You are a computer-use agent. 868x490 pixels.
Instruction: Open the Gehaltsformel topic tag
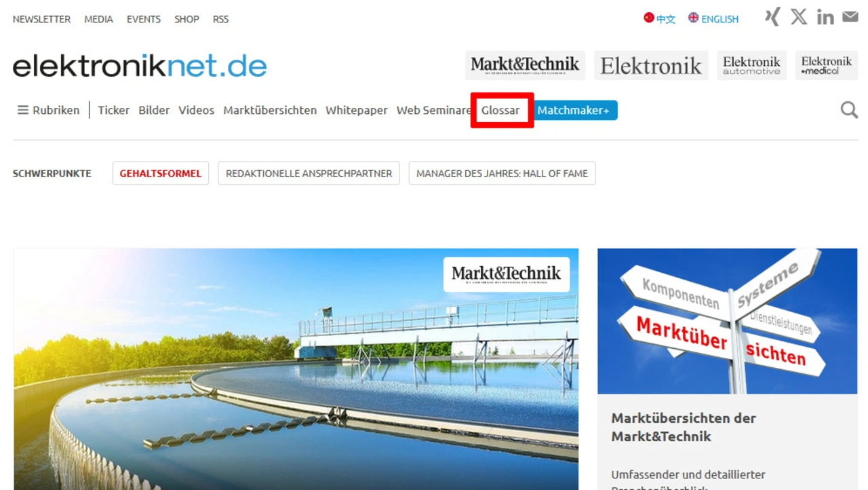161,173
